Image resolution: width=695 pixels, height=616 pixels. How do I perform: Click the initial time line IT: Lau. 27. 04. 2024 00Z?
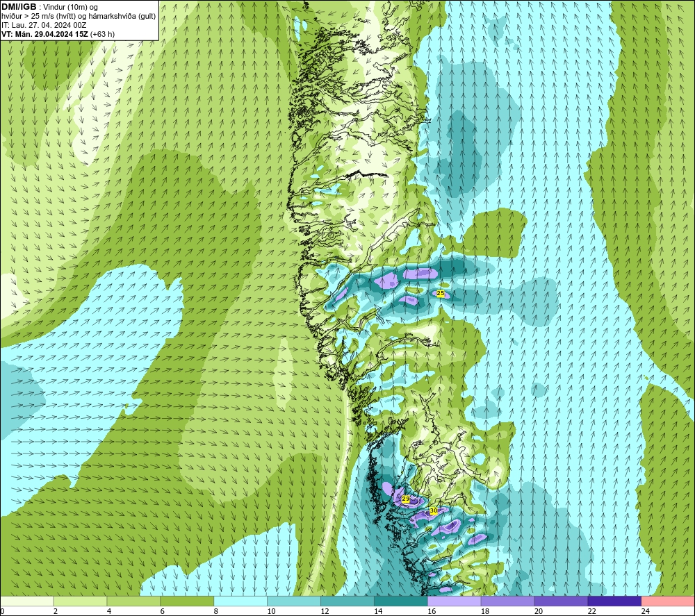click(x=44, y=25)
